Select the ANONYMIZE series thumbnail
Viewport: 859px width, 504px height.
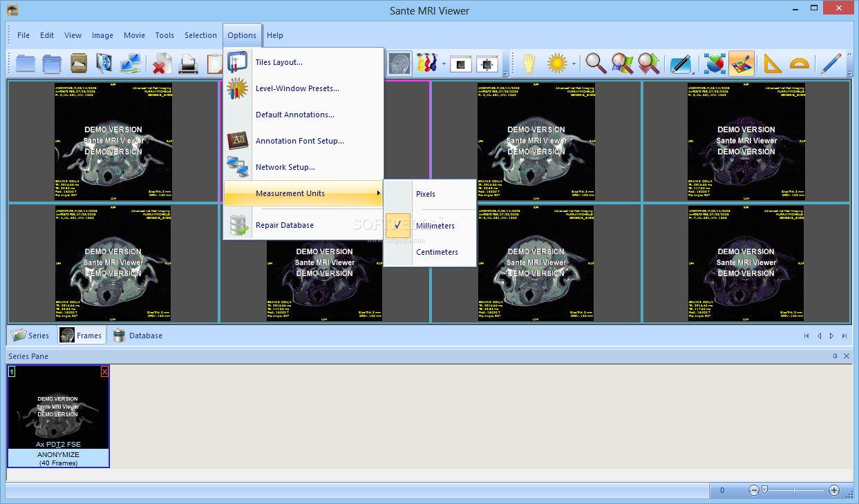(x=58, y=416)
